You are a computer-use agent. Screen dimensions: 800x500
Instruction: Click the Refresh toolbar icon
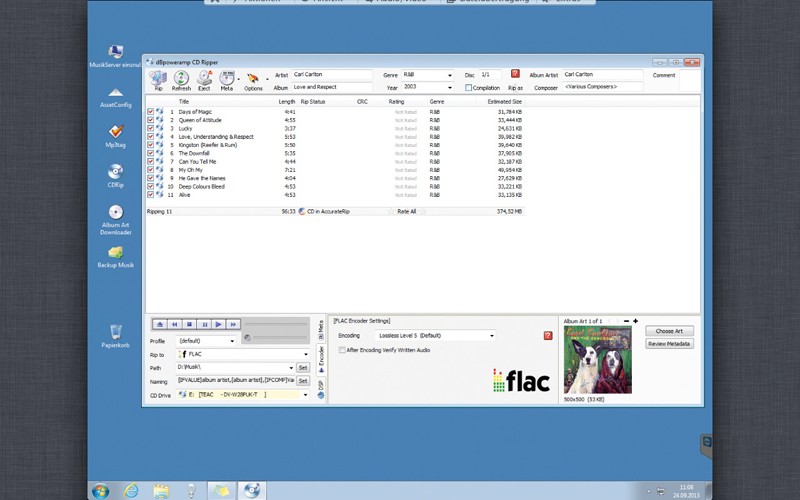pos(181,78)
